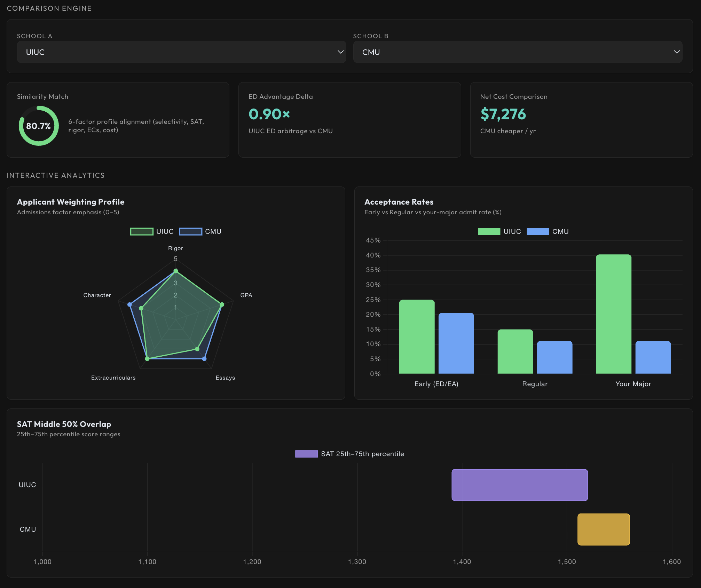701x588 pixels.
Task: Click the UIUC Regular acceptance green bar
Action: 515,351
